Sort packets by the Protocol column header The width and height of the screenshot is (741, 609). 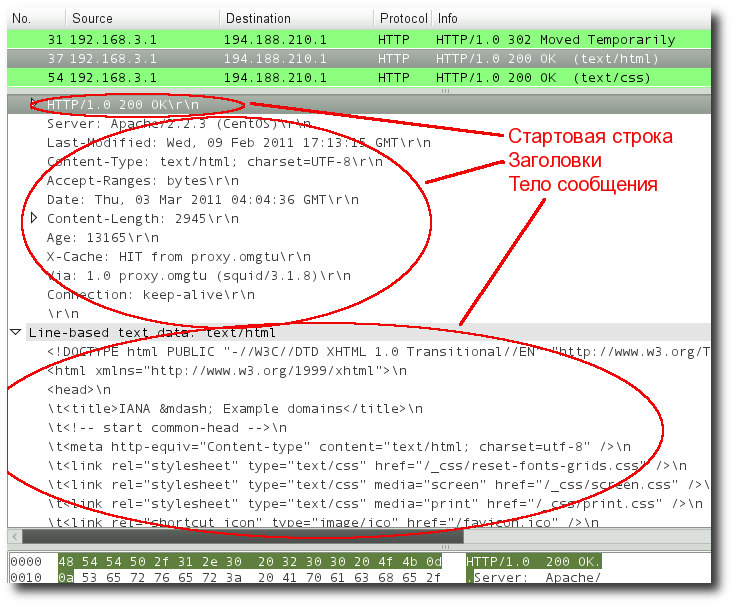coord(402,18)
